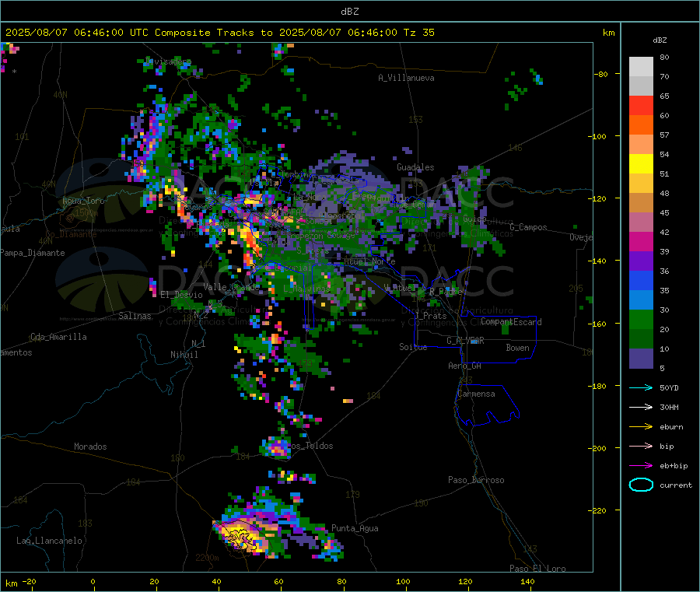Click the 'G_Campos' map label

[528, 227]
